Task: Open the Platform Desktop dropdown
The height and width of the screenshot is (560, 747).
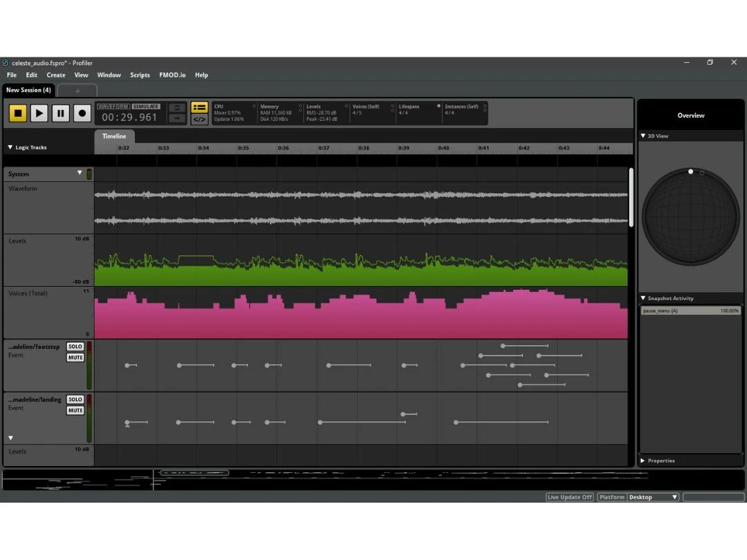Action: 652,497
